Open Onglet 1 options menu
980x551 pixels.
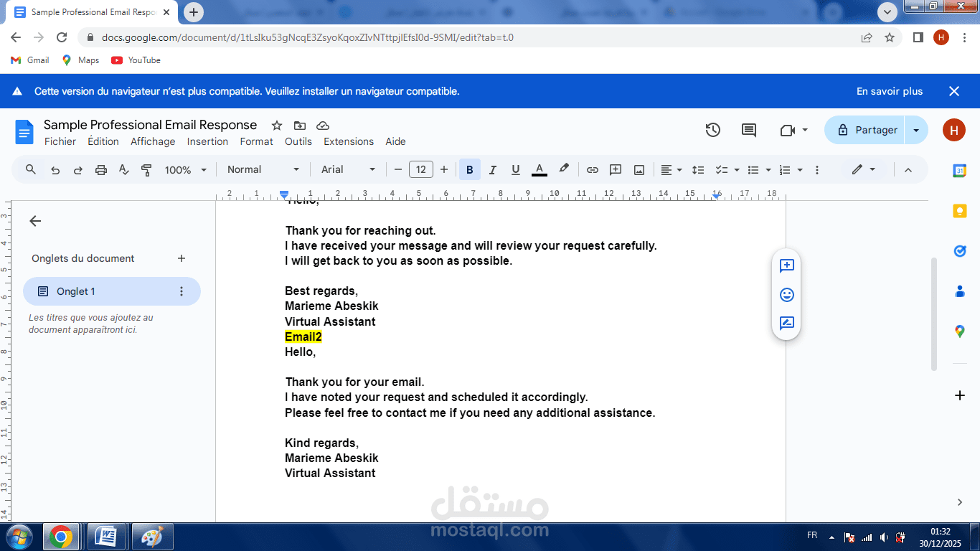[x=182, y=291]
